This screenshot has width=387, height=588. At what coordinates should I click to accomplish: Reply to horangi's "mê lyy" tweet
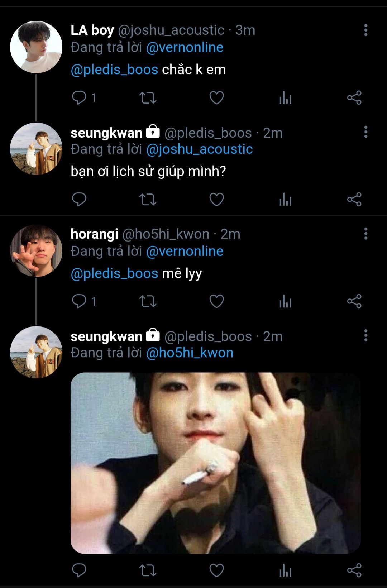(79, 301)
